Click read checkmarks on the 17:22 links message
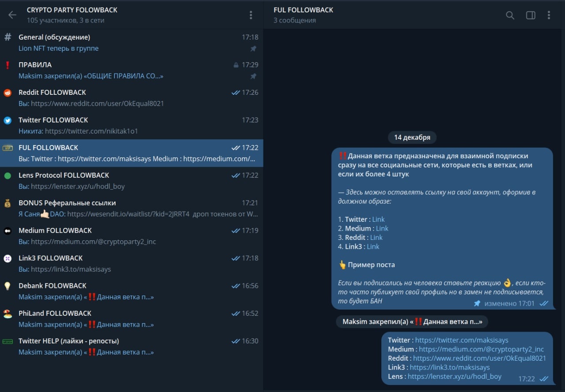565x392 pixels. tap(544, 379)
